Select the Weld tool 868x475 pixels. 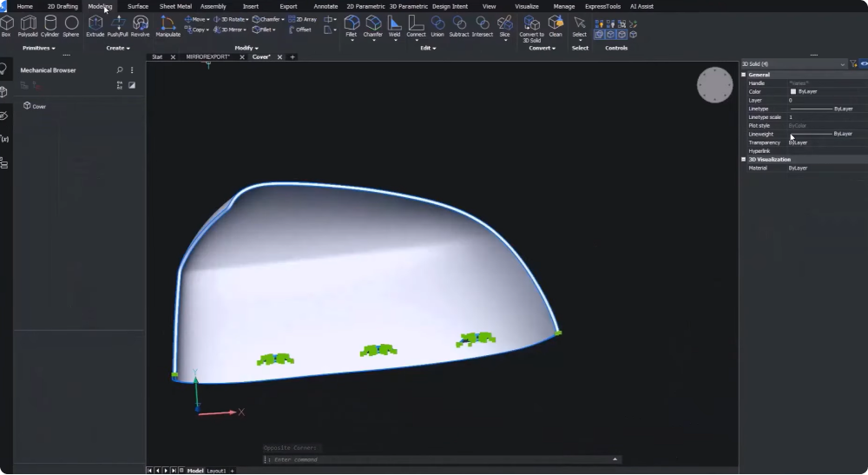click(394, 27)
